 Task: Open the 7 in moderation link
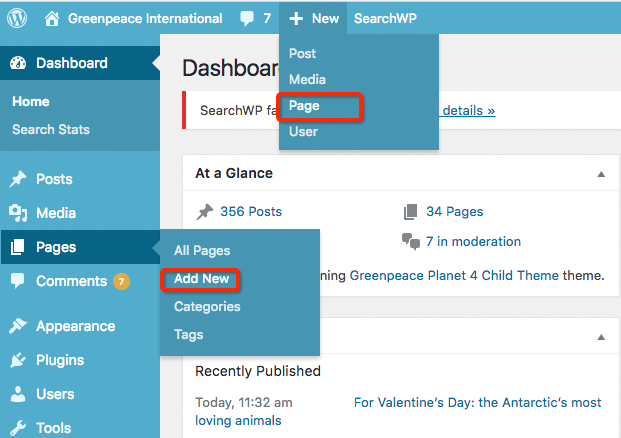(x=472, y=241)
